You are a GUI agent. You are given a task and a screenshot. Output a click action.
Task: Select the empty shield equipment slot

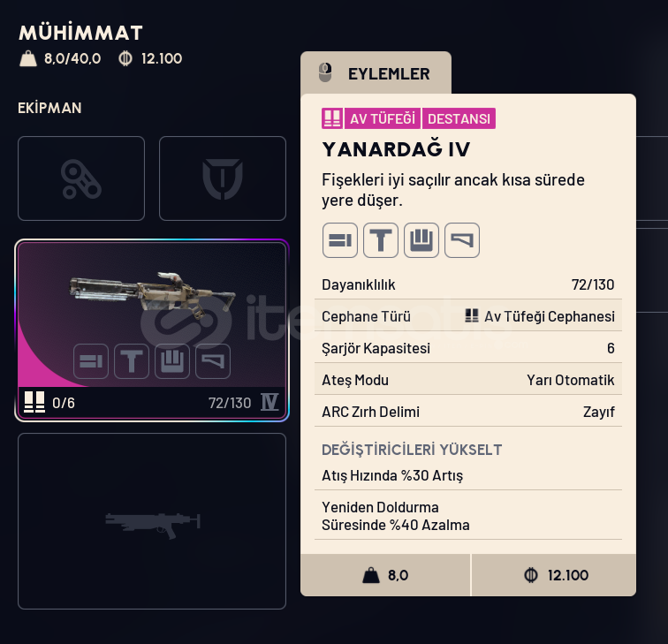coord(223,178)
